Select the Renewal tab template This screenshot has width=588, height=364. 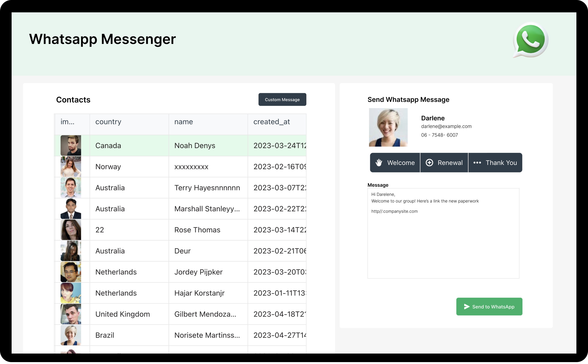444,163
